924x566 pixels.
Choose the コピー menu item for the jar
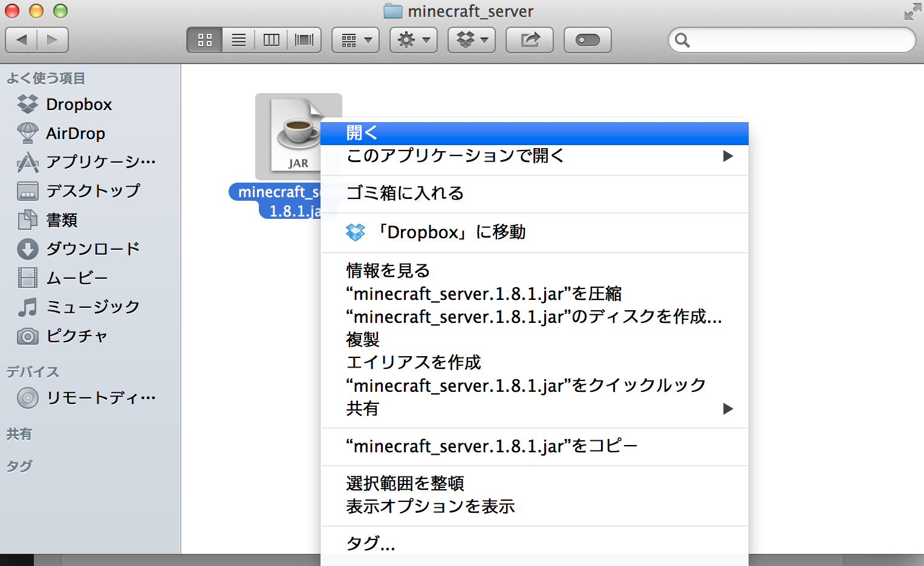535,446
